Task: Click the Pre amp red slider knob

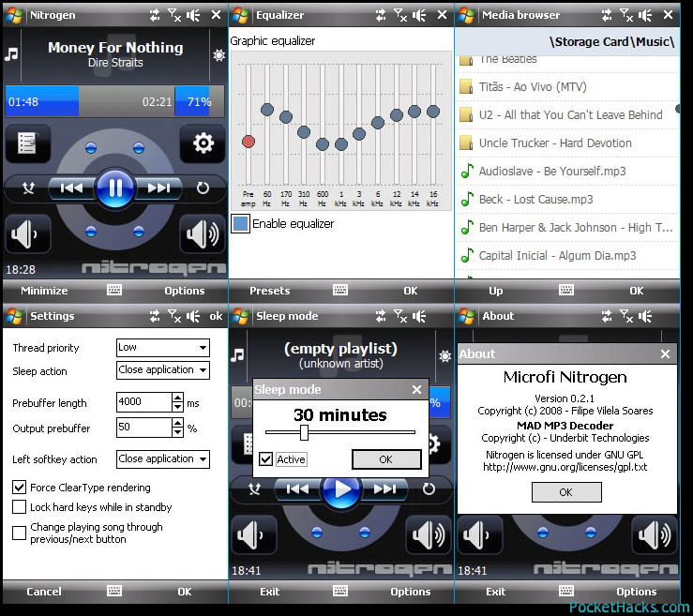Action: tap(249, 142)
